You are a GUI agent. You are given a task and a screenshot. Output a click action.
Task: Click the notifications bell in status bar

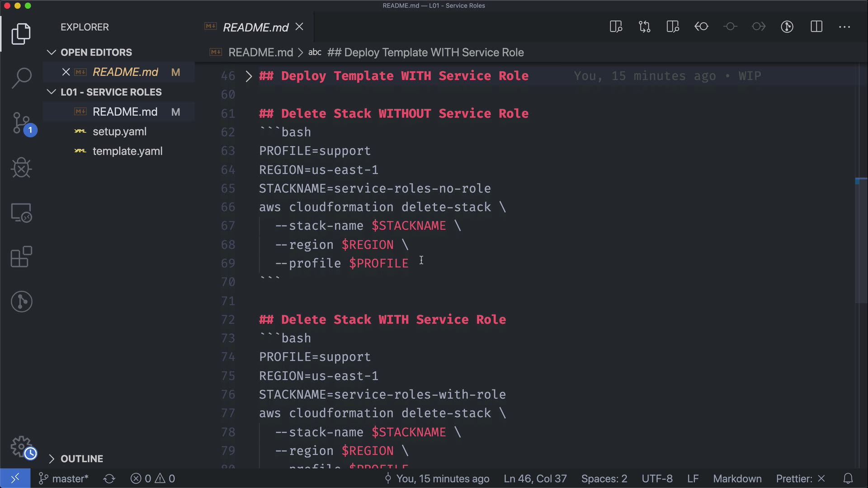coord(848,479)
